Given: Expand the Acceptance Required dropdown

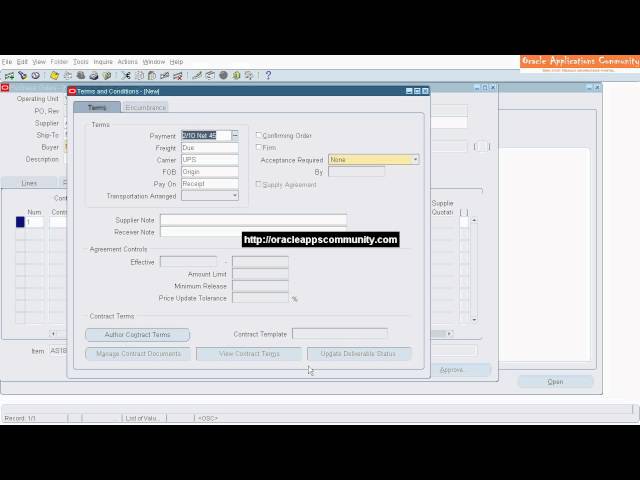Looking at the screenshot, I should tap(415, 160).
